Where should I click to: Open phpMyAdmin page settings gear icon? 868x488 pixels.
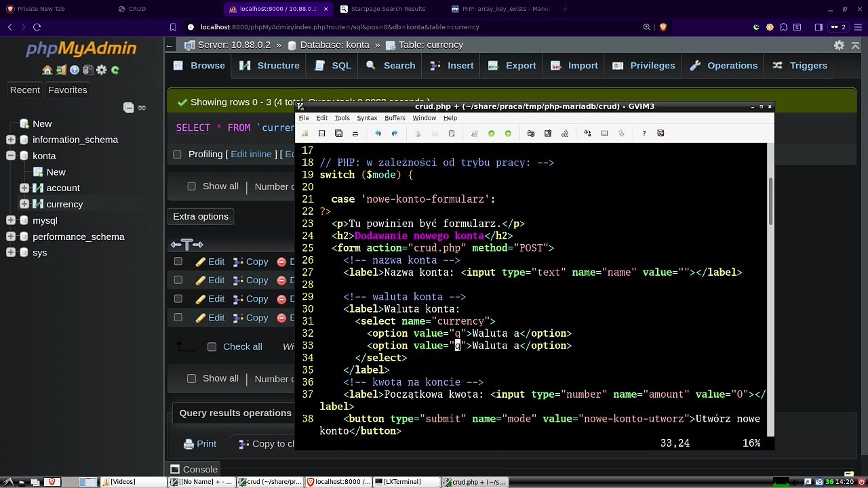840,45
